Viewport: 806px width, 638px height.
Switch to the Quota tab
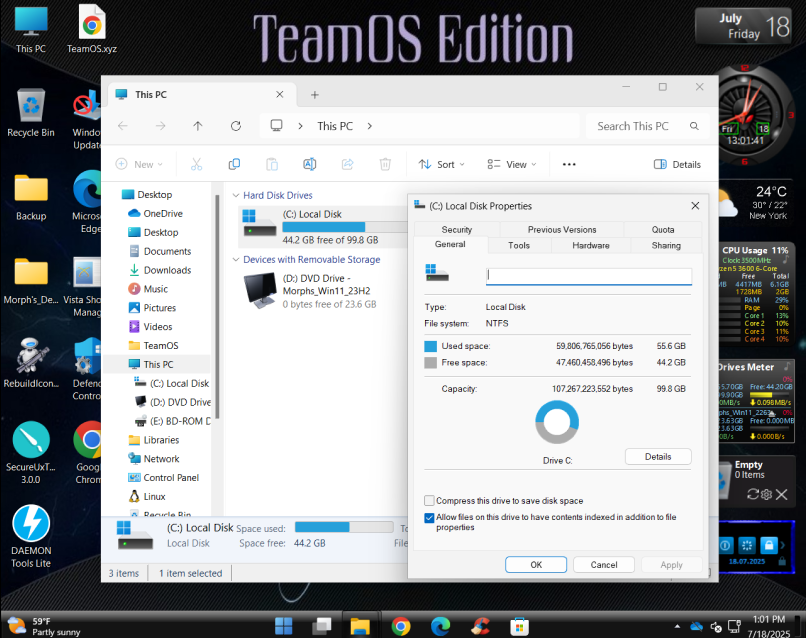point(663,229)
